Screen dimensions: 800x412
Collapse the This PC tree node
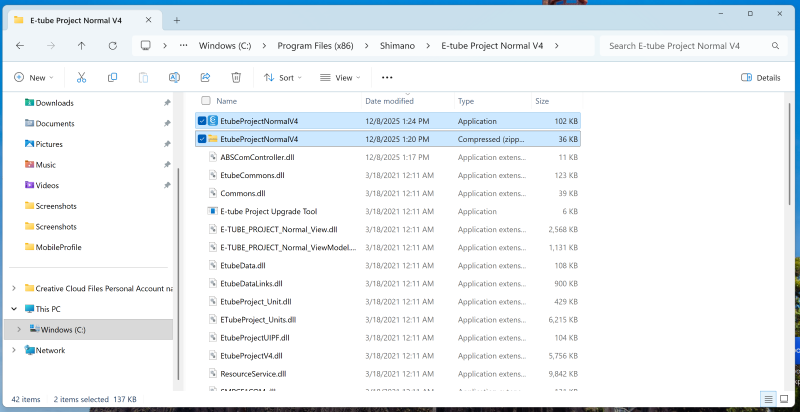(14, 309)
